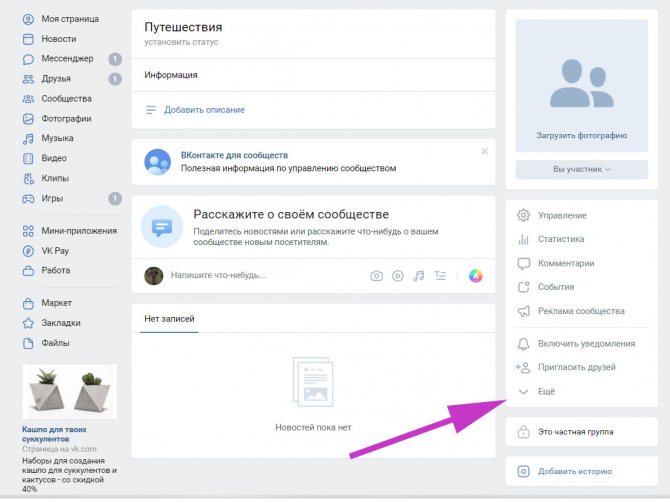This screenshot has height=503, width=670.
Task: Click установить статус link
Action: (181, 42)
